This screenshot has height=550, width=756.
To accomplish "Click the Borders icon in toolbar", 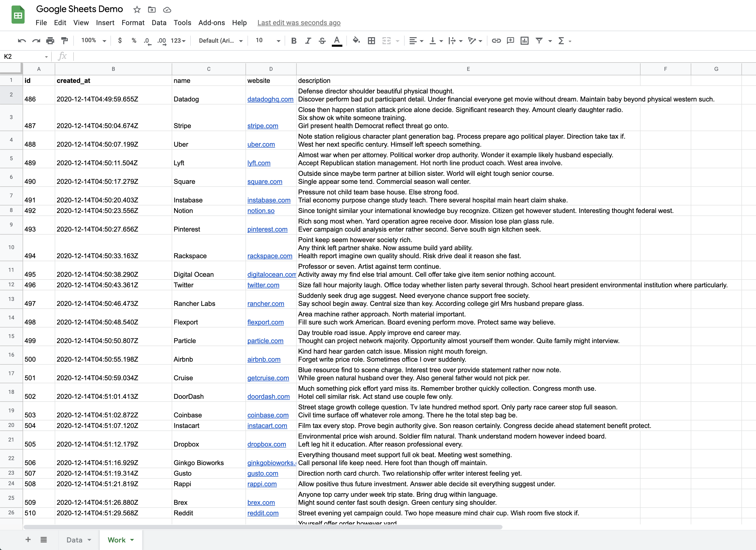I will [371, 40].
